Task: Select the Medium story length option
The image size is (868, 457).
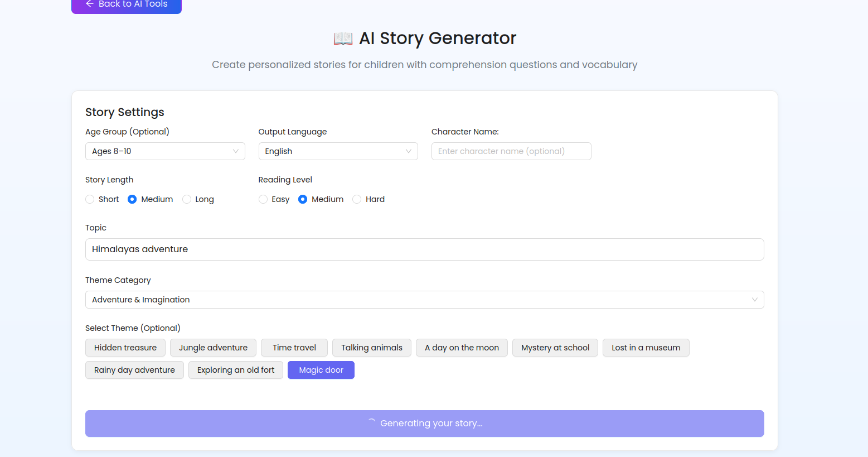Action: click(x=133, y=199)
